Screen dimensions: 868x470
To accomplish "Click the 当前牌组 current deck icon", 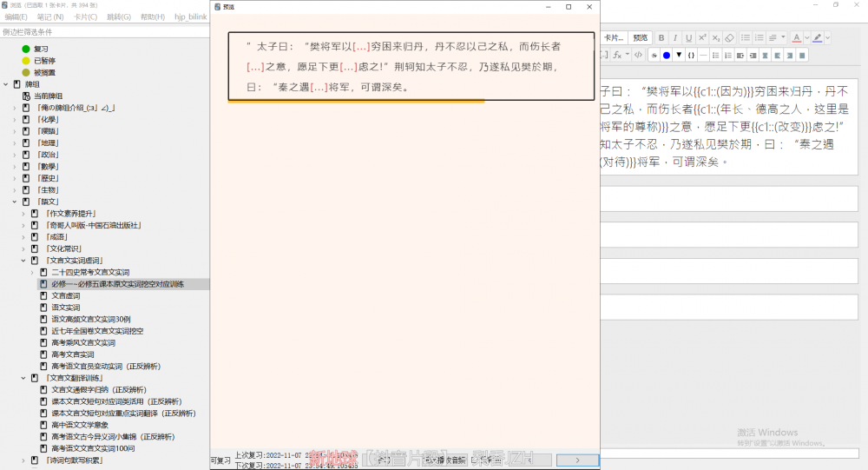I will click(26, 96).
